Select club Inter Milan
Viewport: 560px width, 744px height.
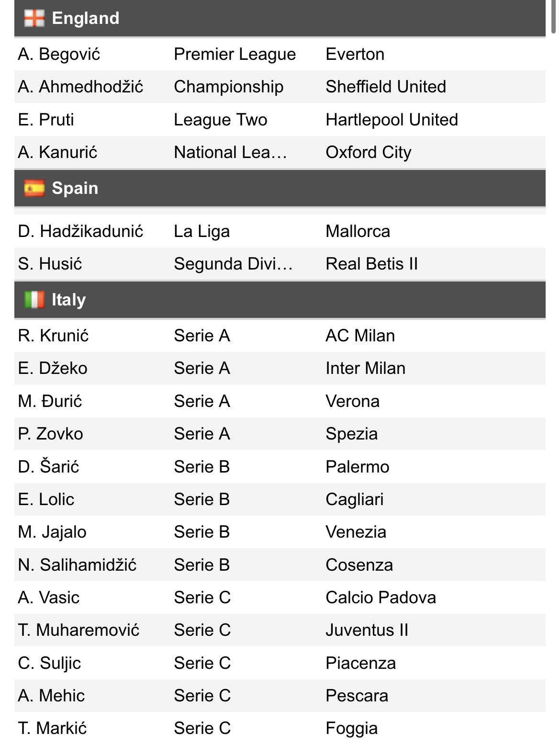tap(365, 368)
